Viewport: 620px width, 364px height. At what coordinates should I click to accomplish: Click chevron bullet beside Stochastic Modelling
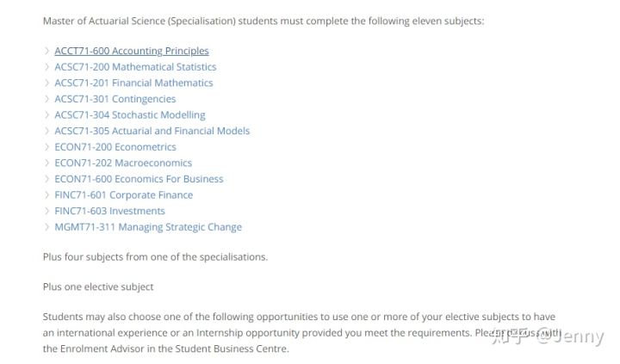[46, 114]
